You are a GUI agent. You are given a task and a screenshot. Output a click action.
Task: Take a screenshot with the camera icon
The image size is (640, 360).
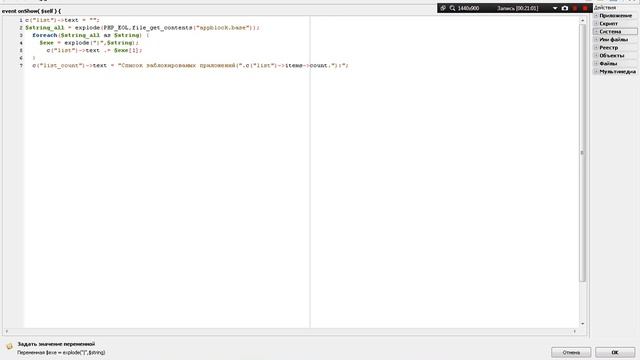(564, 8)
